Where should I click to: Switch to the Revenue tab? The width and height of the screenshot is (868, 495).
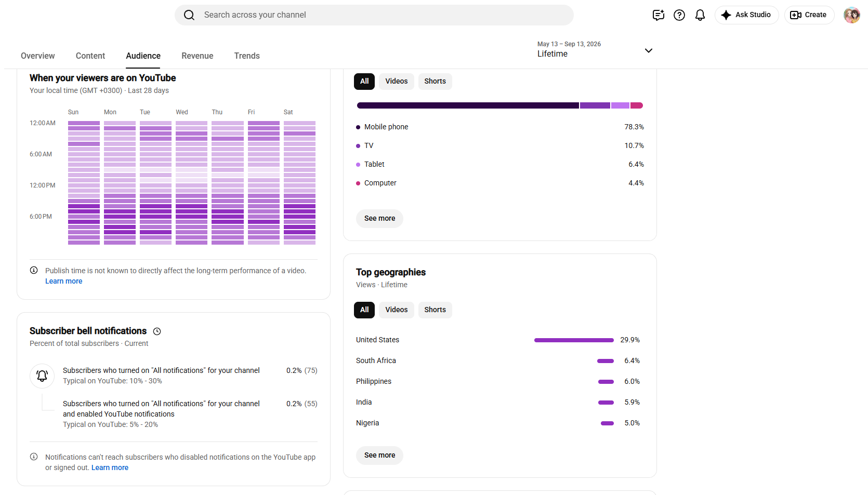[198, 56]
